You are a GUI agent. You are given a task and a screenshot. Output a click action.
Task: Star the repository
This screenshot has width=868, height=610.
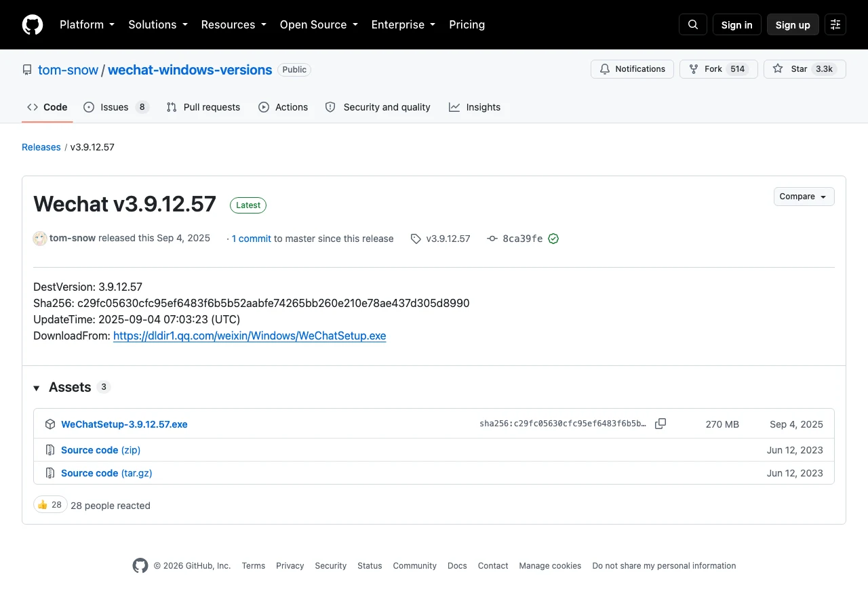point(805,69)
